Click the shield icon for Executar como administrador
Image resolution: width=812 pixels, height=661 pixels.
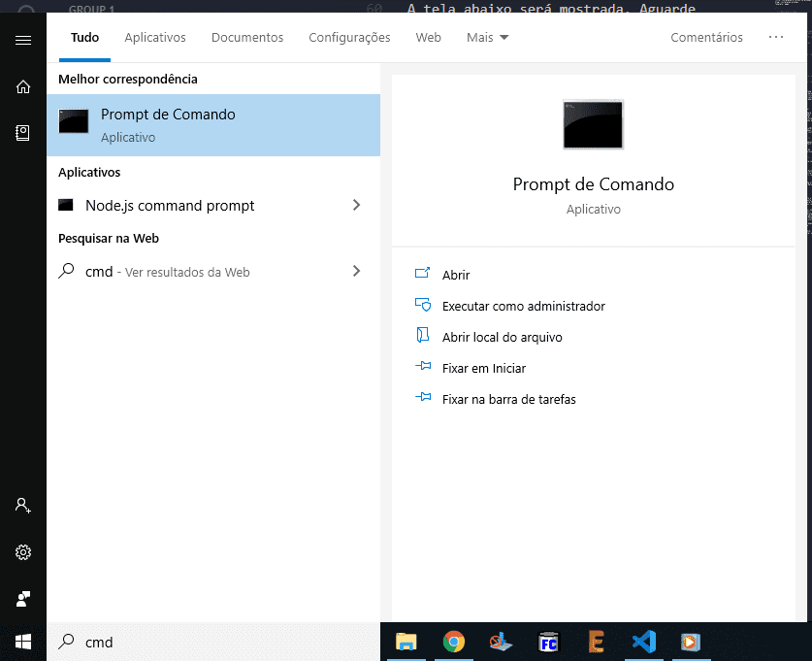point(423,305)
